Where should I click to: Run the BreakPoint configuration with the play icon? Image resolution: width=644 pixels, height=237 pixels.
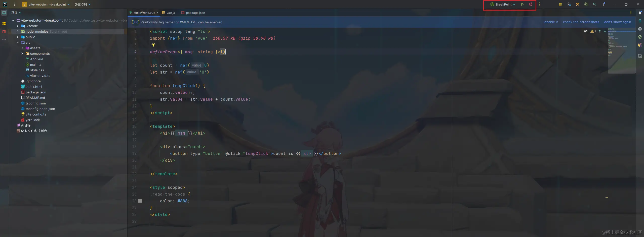pyautogui.click(x=522, y=4)
